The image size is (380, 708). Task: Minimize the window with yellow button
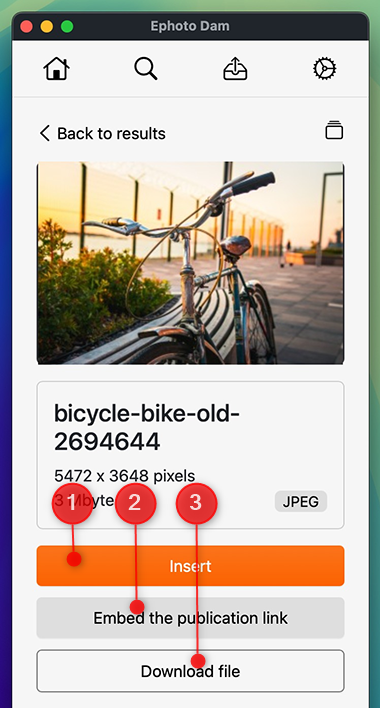point(46,27)
